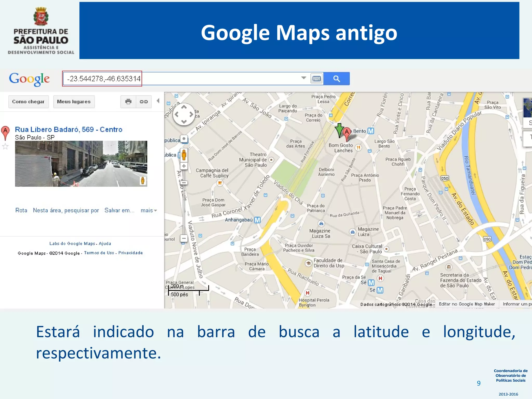Collapse the side panel arrow
532x399 pixels.
pyautogui.click(x=158, y=101)
